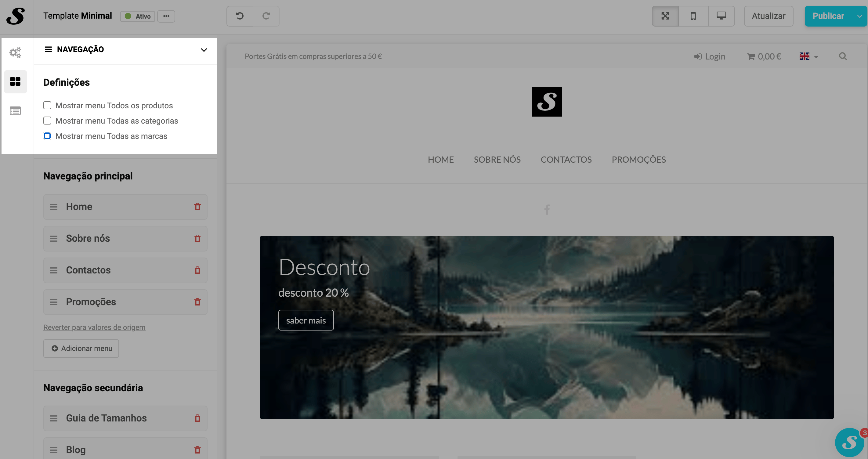Image resolution: width=868 pixels, height=459 pixels.
Task: Open the list layout sidebar icon
Action: (x=15, y=110)
